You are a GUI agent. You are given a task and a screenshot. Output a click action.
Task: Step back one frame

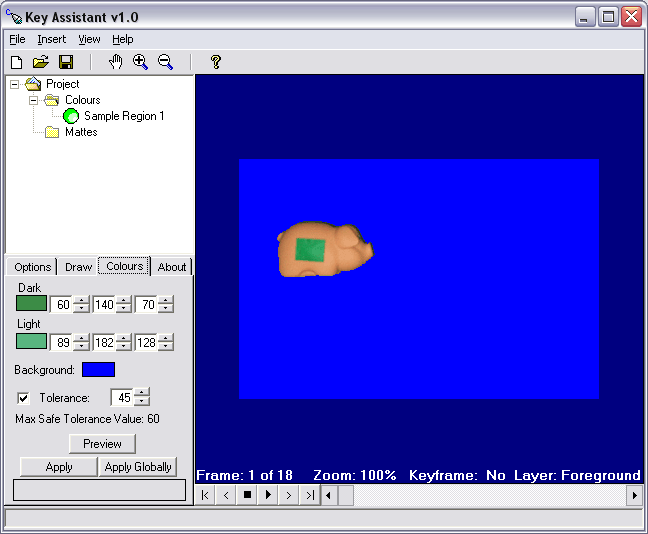[226, 495]
